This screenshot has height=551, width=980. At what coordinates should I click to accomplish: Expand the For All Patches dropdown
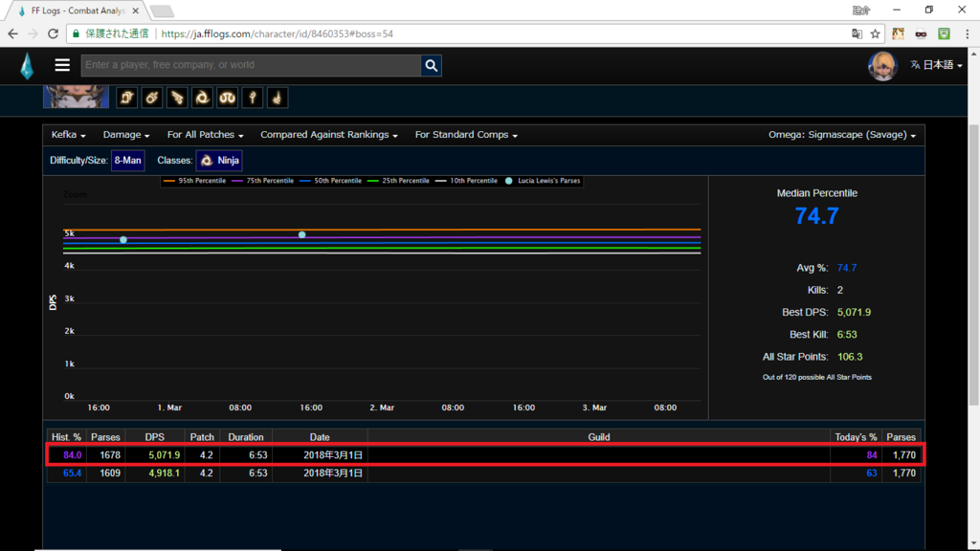(205, 135)
